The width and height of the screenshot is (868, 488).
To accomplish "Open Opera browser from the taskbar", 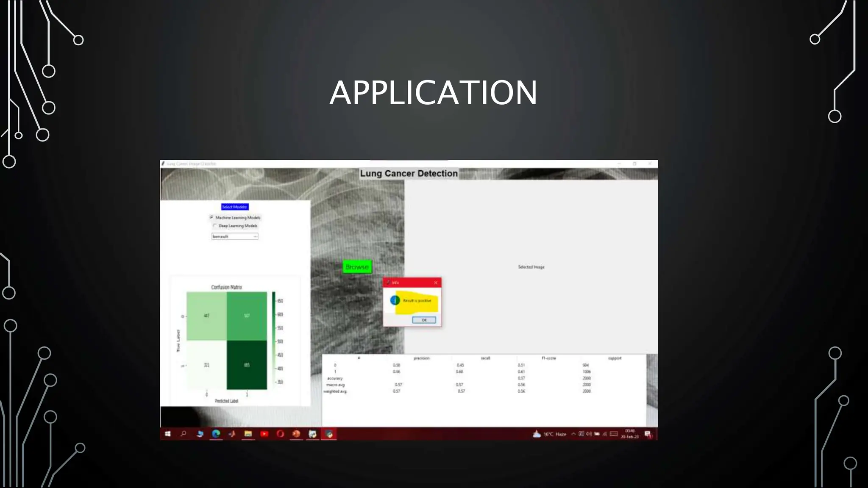I will tap(280, 434).
